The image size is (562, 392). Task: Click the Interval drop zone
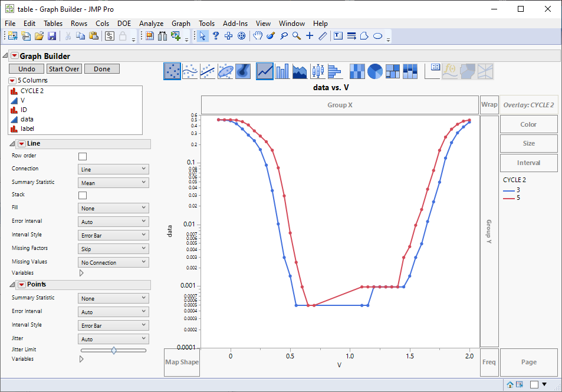[x=528, y=163]
